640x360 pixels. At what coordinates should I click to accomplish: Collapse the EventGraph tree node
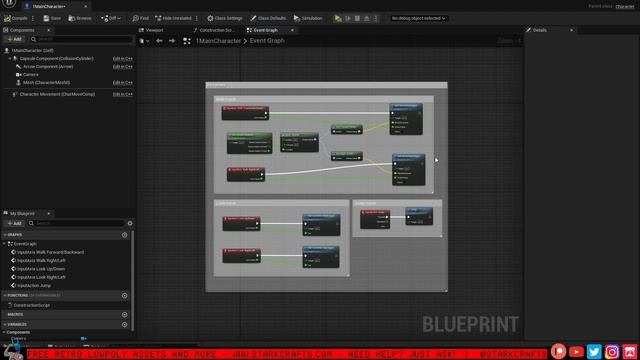pos(4,244)
